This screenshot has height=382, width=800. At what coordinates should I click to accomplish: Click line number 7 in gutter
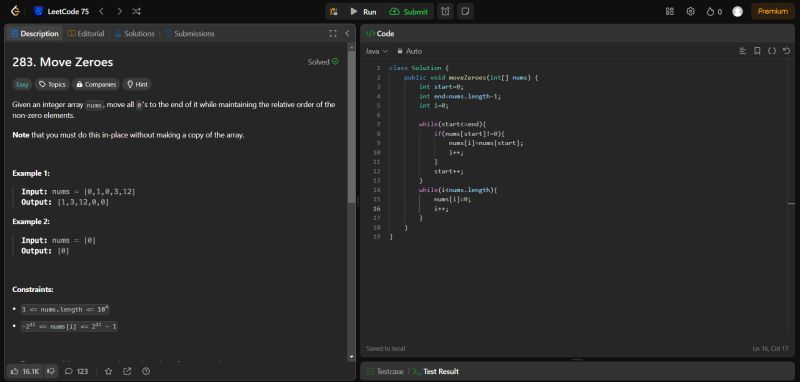pyautogui.click(x=378, y=124)
